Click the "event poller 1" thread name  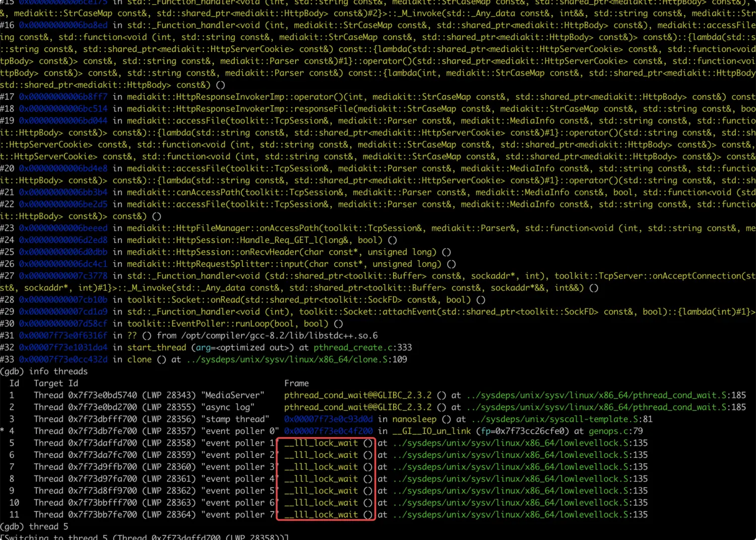click(239, 443)
